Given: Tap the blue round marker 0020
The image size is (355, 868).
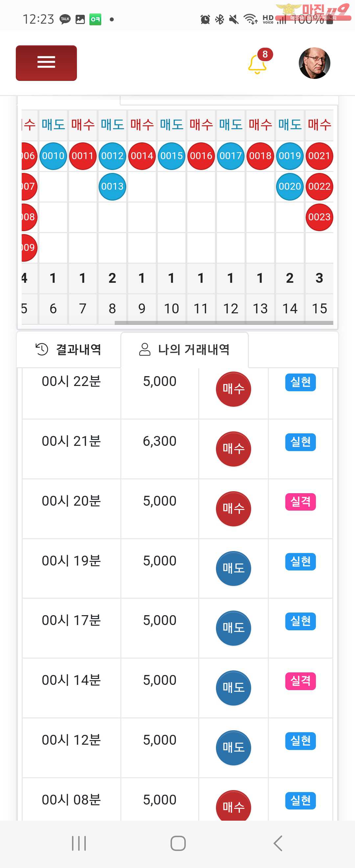Looking at the screenshot, I should pos(290,186).
